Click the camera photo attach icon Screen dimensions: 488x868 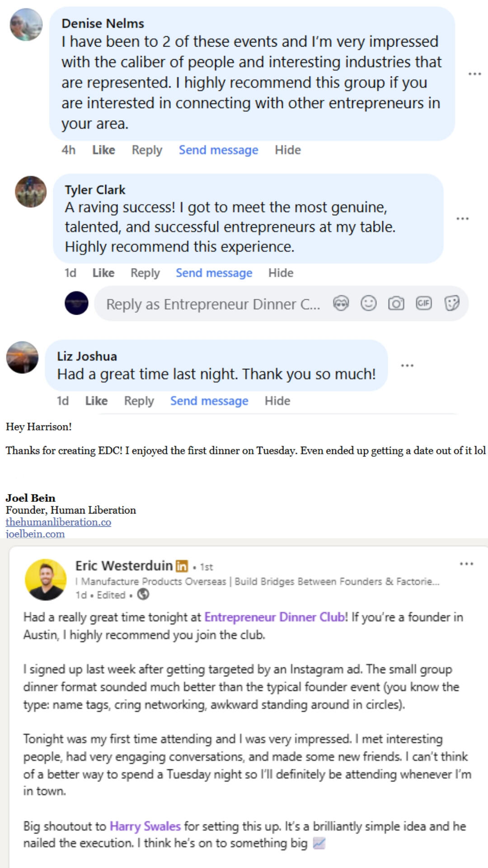[396, 303]
